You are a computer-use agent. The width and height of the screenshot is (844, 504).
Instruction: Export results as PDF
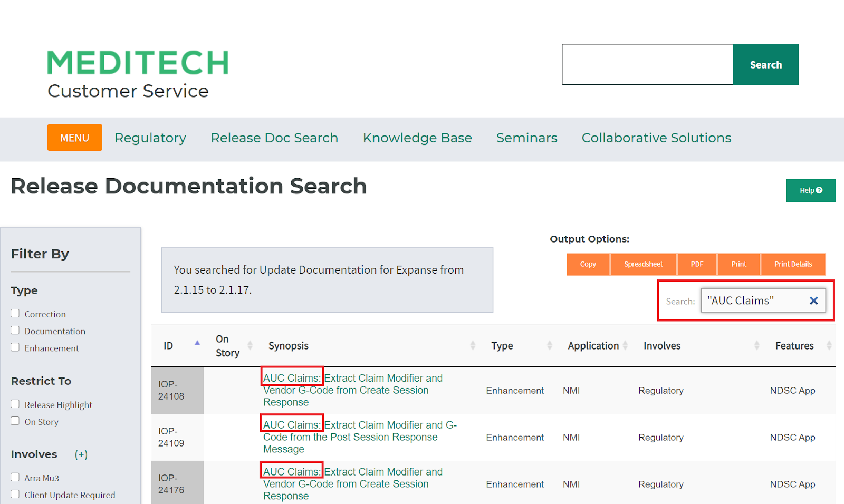point(697,264)
